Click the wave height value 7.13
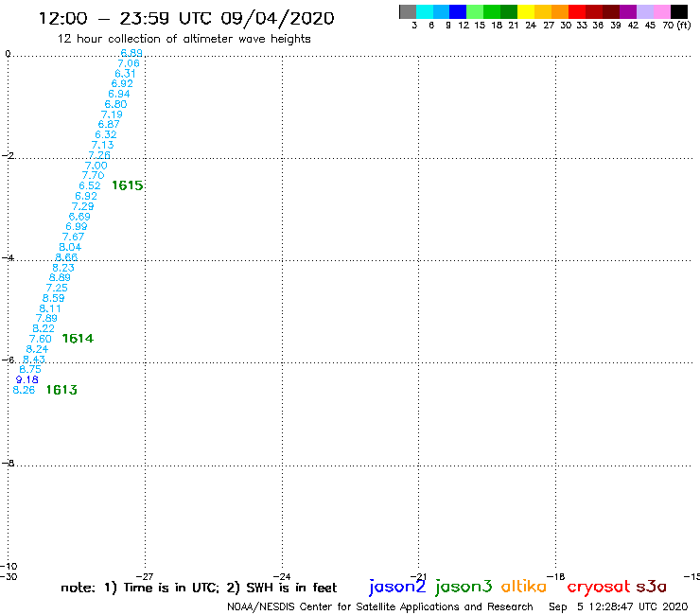 point(103,145)
